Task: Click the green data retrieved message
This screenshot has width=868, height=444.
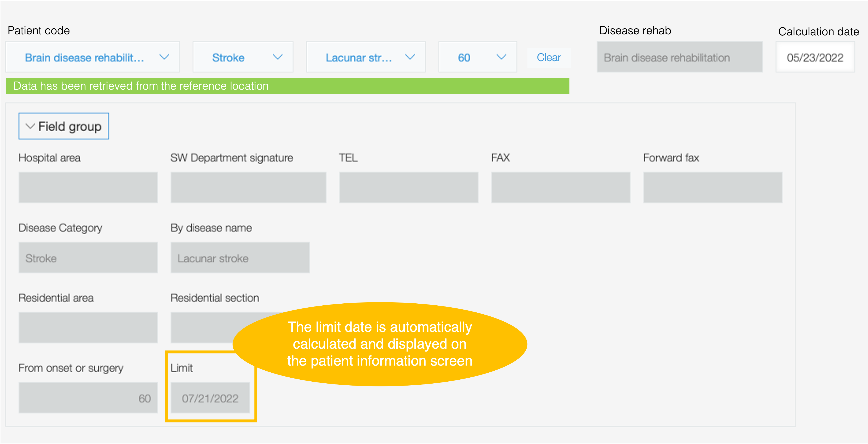Action: (x=287, y=86)
